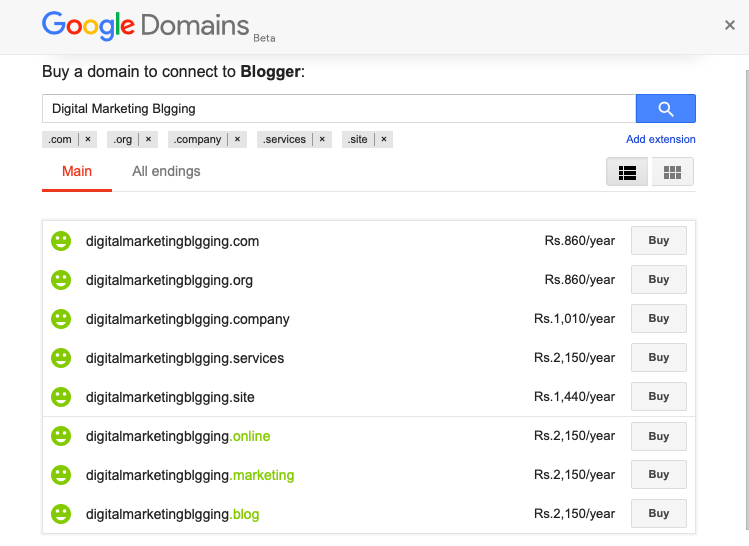Buy digitalmarketingblgging.marketing domain
749x546 pixels.
click(659, 474)
